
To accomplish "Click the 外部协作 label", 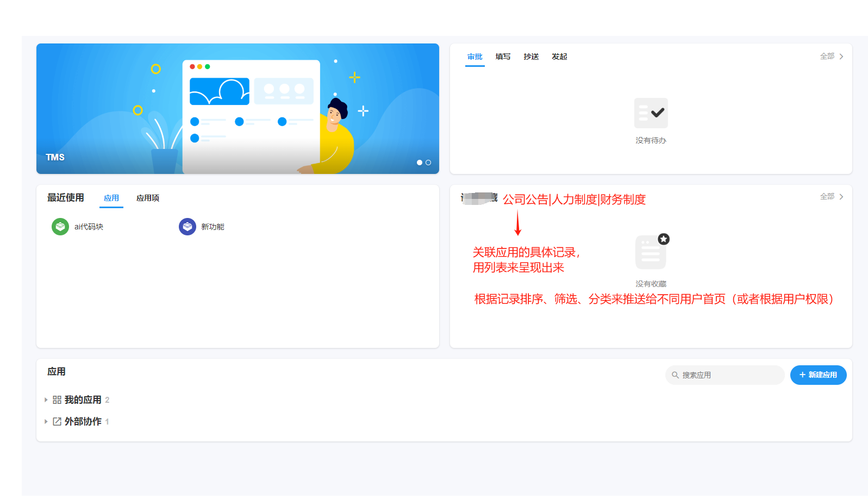I will click(x=83, y=422).
